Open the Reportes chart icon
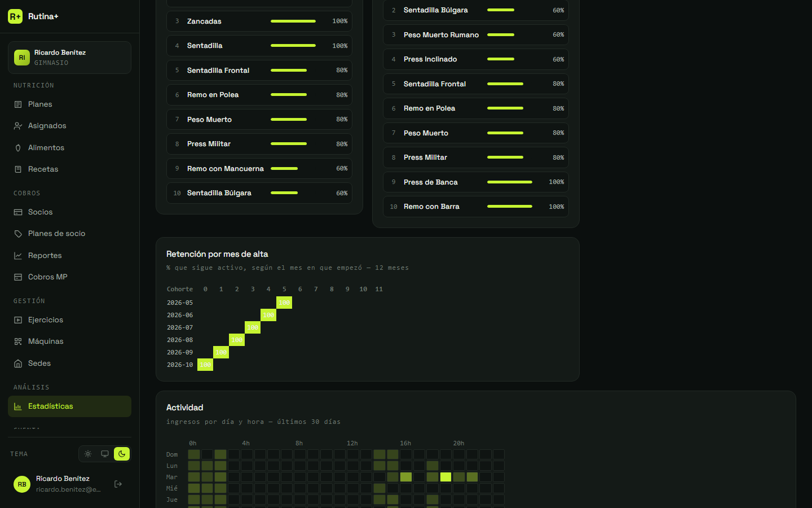The height and width of the screenshot is (508, 812). tap(18, 256)
